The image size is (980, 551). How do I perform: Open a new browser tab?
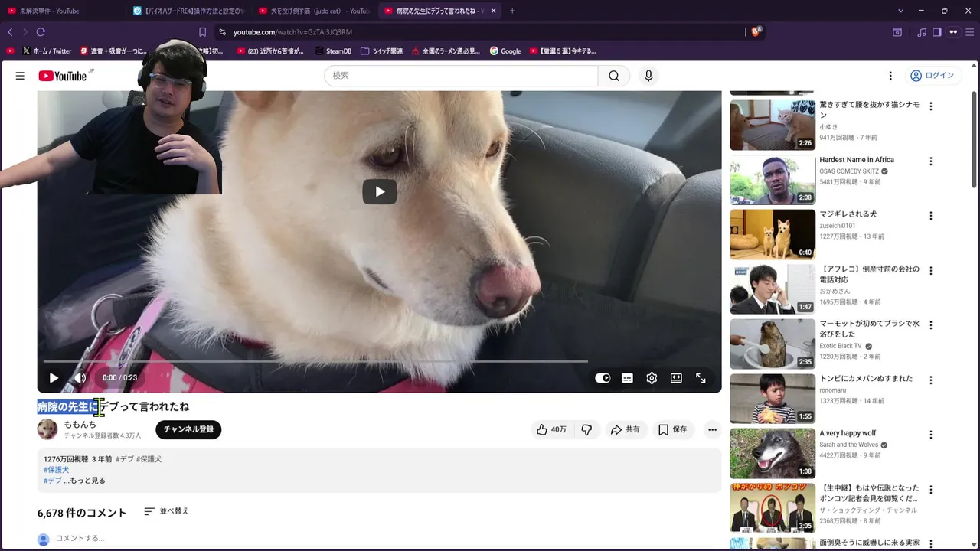point(512,11)
